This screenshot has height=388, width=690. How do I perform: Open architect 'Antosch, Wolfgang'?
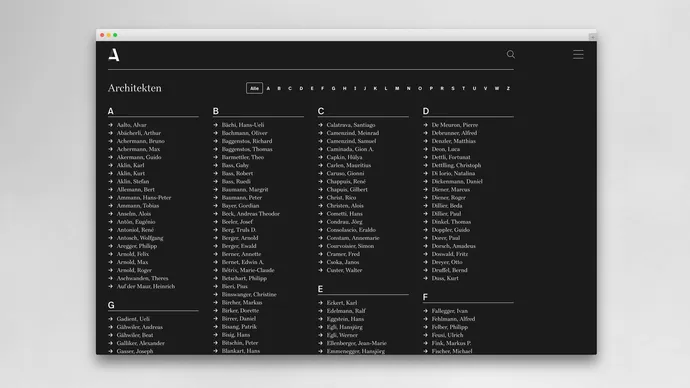click(x=140, y=238)
